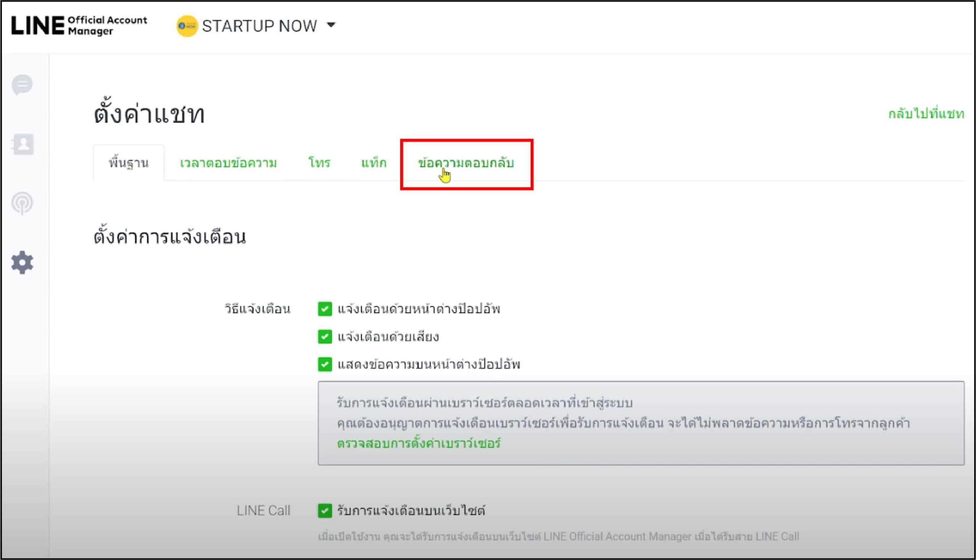This screenshot has width=976, height=560.
Task: Open the chat icon in sidebar
Action: pos(22,84)
